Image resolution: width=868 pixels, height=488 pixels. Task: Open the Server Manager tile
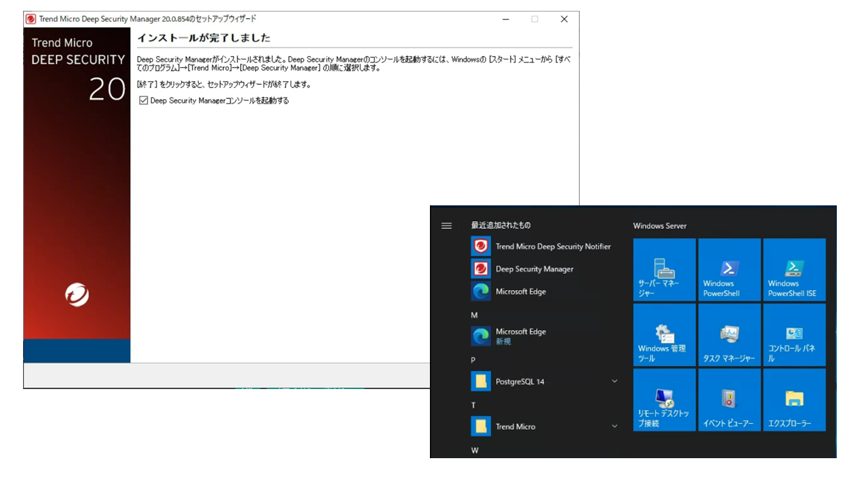pos(664,269)
